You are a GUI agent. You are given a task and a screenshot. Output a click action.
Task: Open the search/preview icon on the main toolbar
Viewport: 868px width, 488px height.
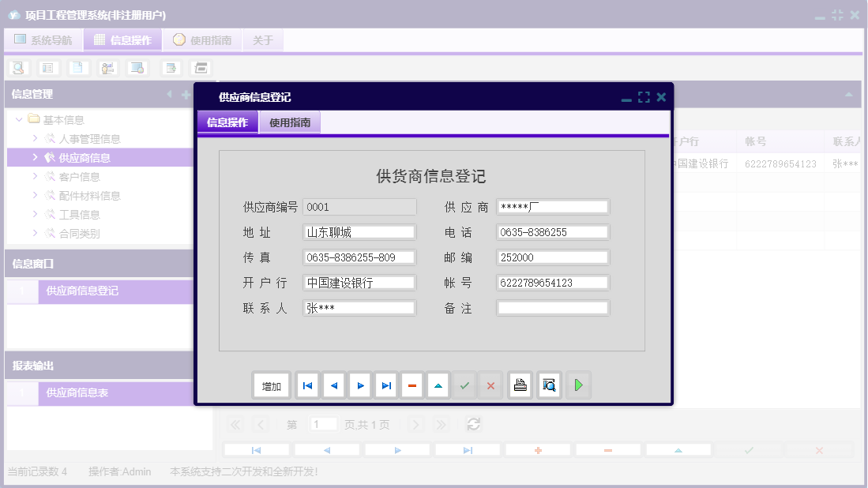[17, 67]
